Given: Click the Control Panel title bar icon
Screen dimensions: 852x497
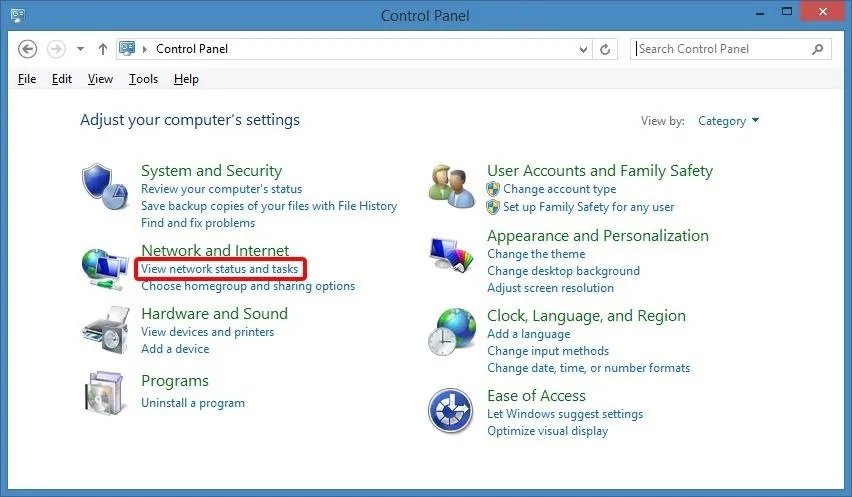Looking at the screenshot, I should pyautogui.click(x=17, y=15).
